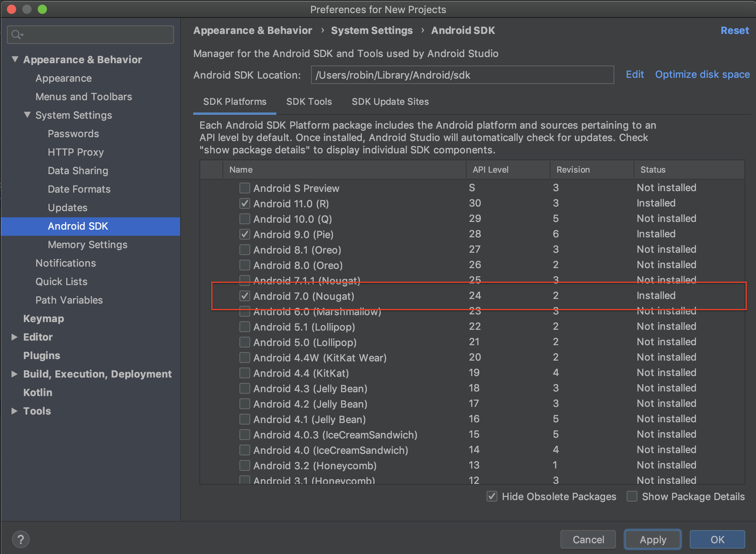
Task: Expand Build, Execution, Deployment section
Action: 15,374
